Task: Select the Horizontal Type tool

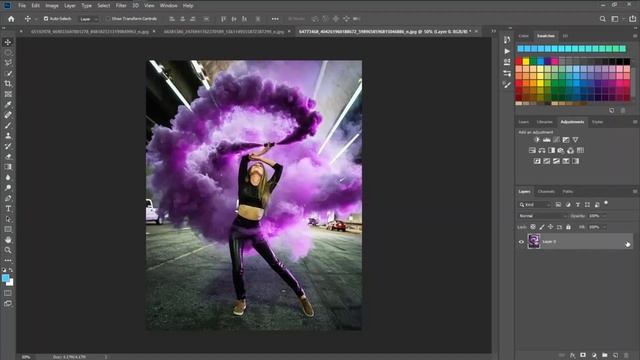Action: coord(8,209)
